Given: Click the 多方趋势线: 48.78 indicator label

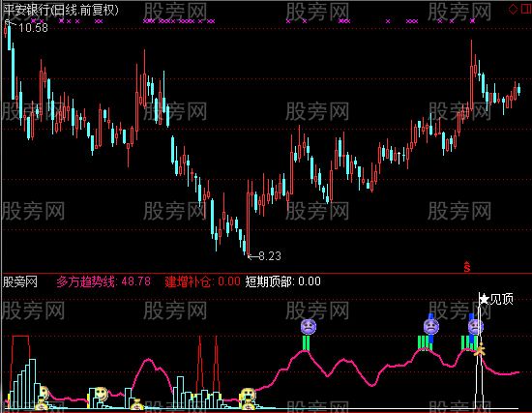Looking at the screenshot, I should pos(103,281).
